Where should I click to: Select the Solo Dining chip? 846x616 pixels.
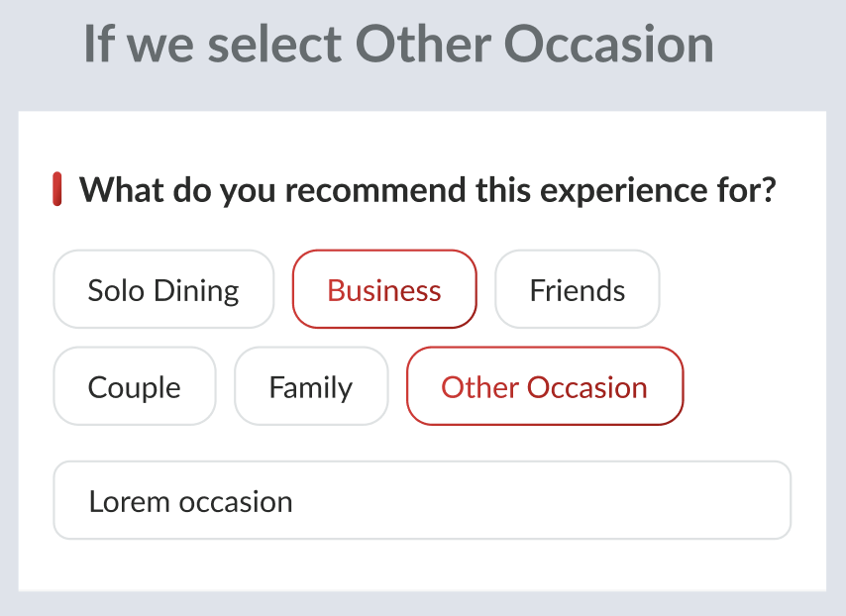tap(163, 289)
